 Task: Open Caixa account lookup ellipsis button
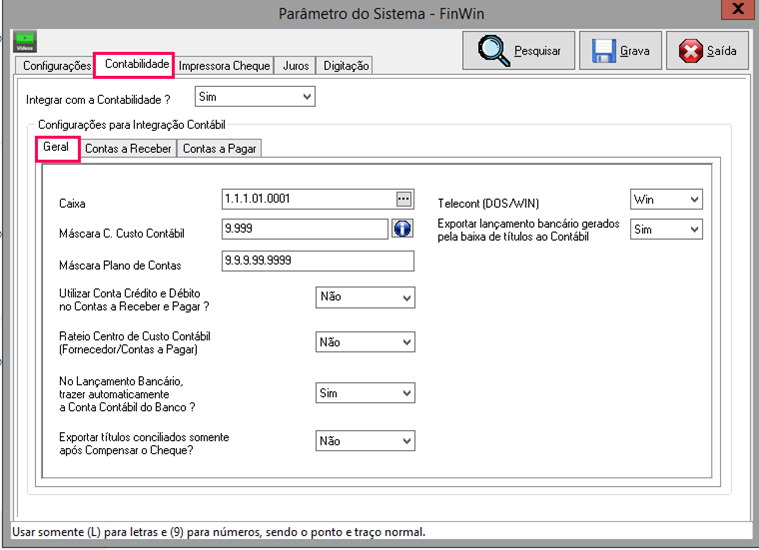click(x=403, y=198)
